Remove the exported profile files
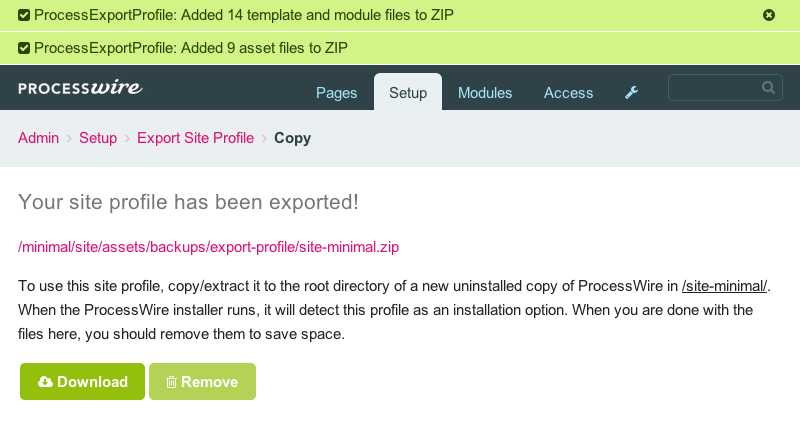This screenshot has width=800, height=431. [x=202, y=382]
